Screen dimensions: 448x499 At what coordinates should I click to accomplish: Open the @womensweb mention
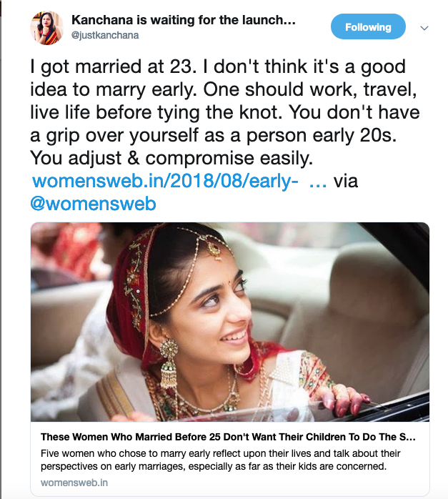(93, 204)
